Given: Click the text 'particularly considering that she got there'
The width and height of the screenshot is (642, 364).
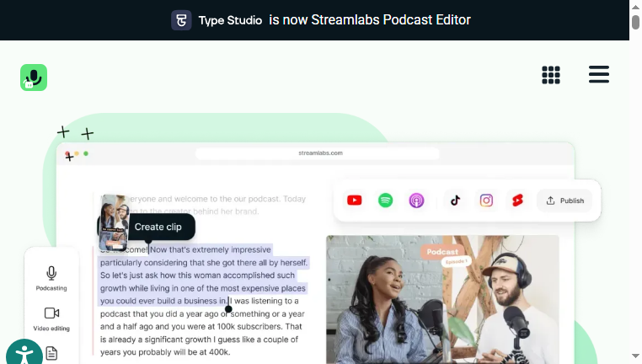Looking at the screenshot, I should [178, 262].
